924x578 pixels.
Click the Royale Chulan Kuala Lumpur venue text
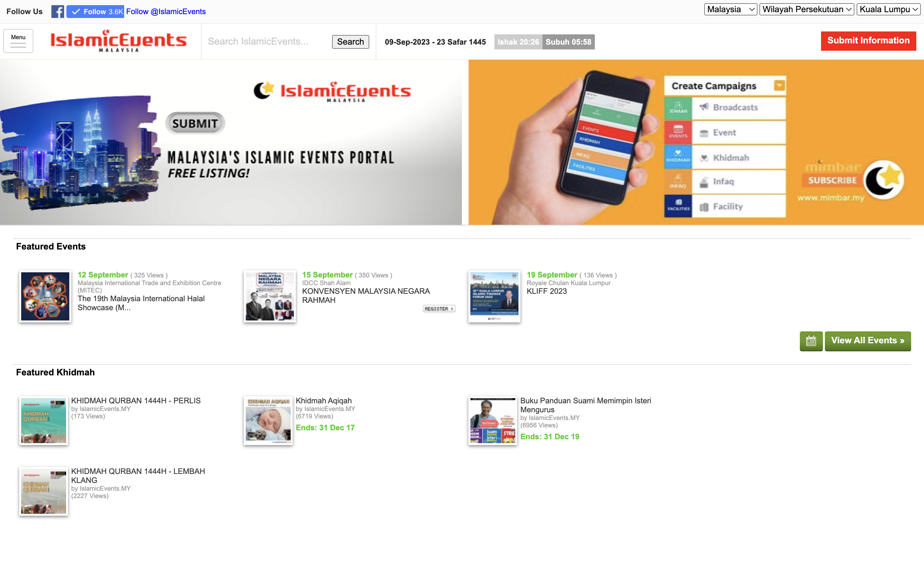(568, 283)
